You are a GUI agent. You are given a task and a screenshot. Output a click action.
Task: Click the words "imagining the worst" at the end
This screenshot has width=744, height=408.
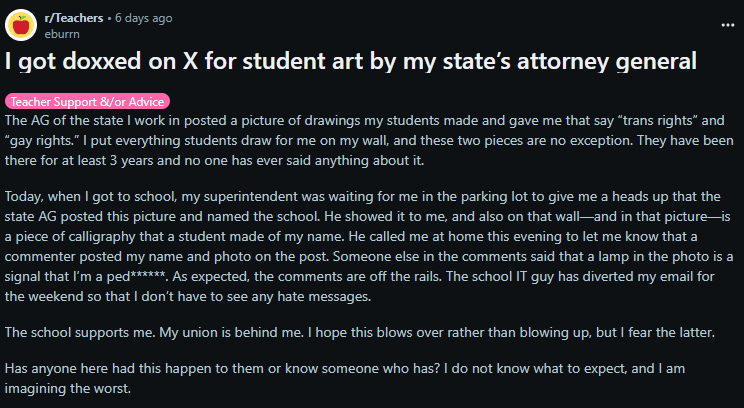67,389
